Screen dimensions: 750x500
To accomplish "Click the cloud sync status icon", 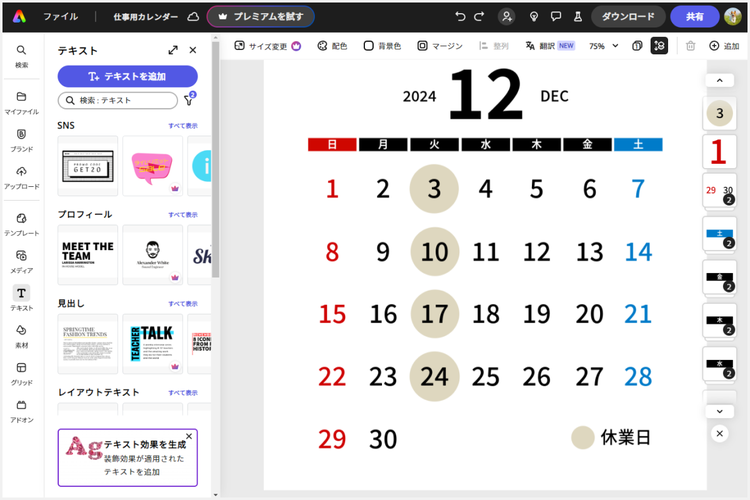I will [193, 17].
